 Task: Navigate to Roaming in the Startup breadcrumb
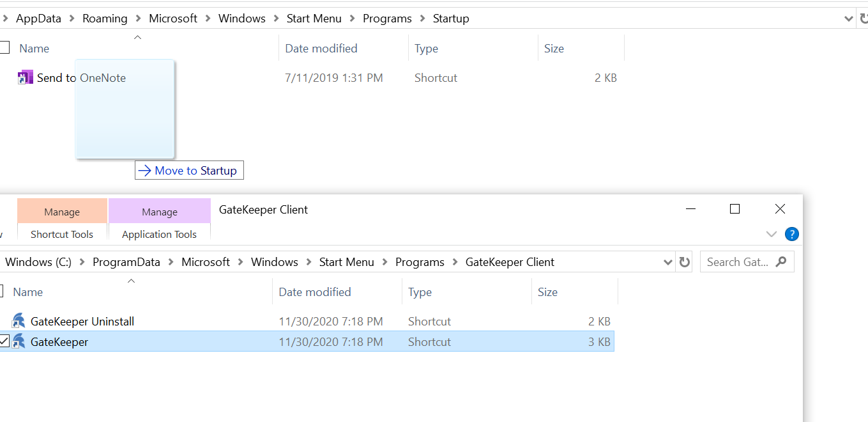[105, 19]
